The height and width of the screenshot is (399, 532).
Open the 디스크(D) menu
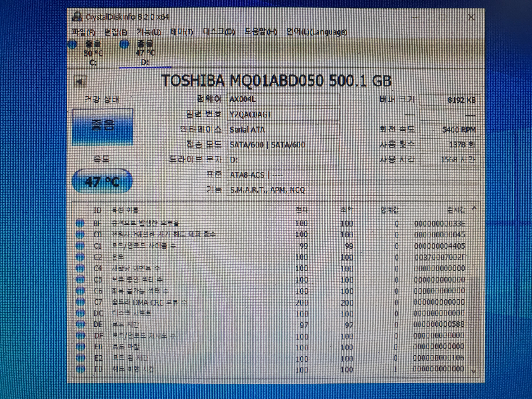[x=219, y=32]
